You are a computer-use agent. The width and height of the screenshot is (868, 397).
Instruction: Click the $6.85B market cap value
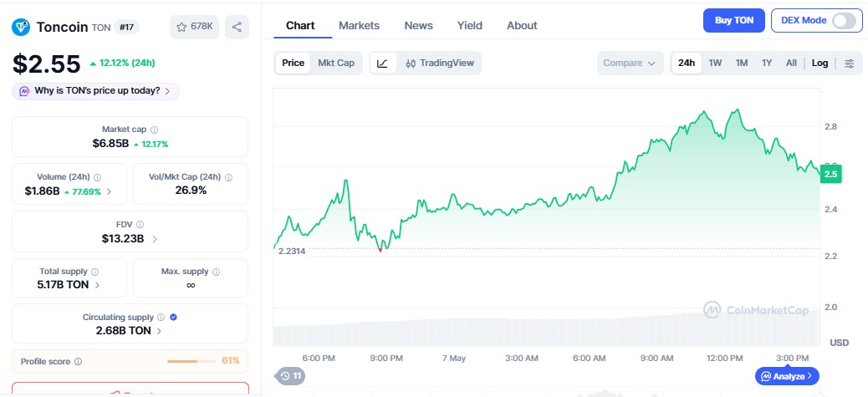[110, 144]
